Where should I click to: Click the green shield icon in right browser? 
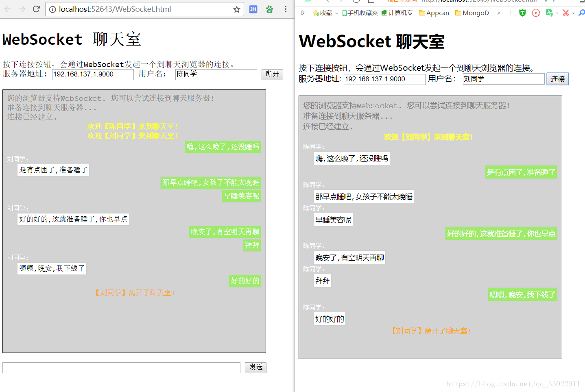[522, 13]
